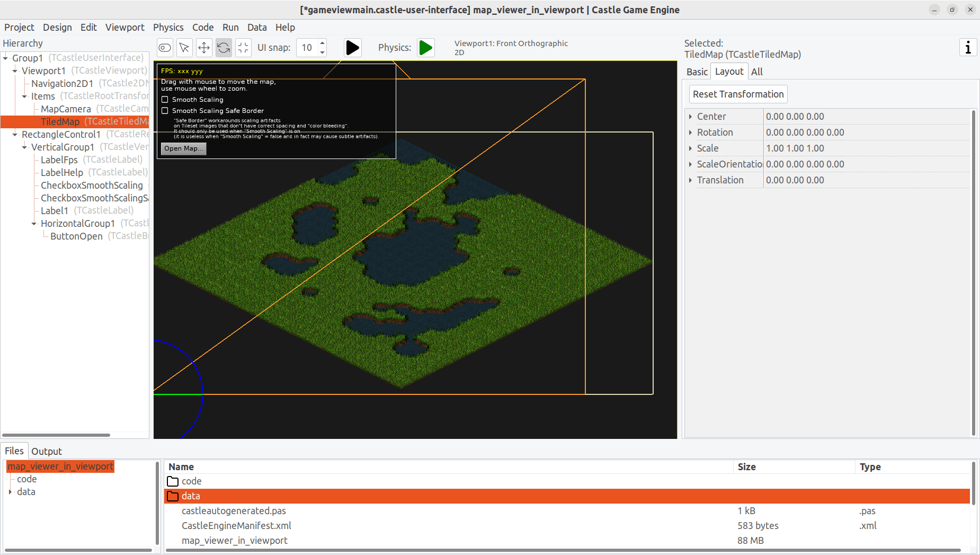This screenshot has height=555, width=980.
Task: Select CheckboxSmoothScaling in hierarchy
Action: pyautogui.click(x=92, y=186)
